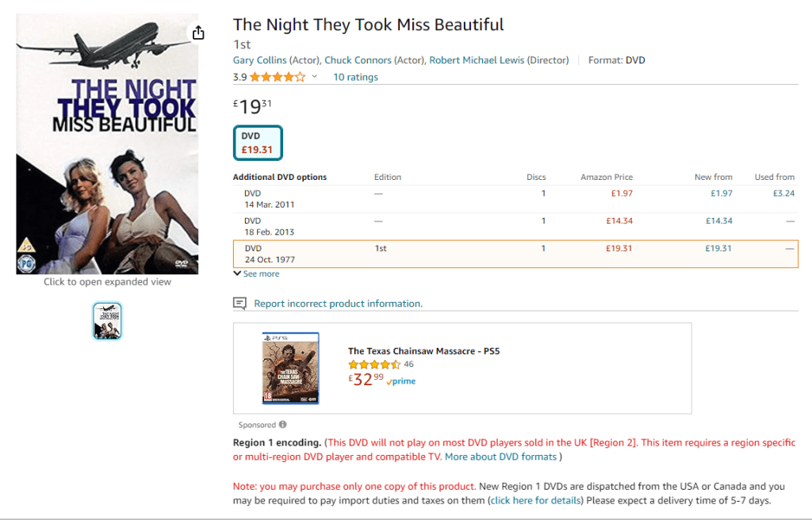Select the DVD 18 Feb. 2013 option
The image size is (812, 520).
tap(270, 227)
